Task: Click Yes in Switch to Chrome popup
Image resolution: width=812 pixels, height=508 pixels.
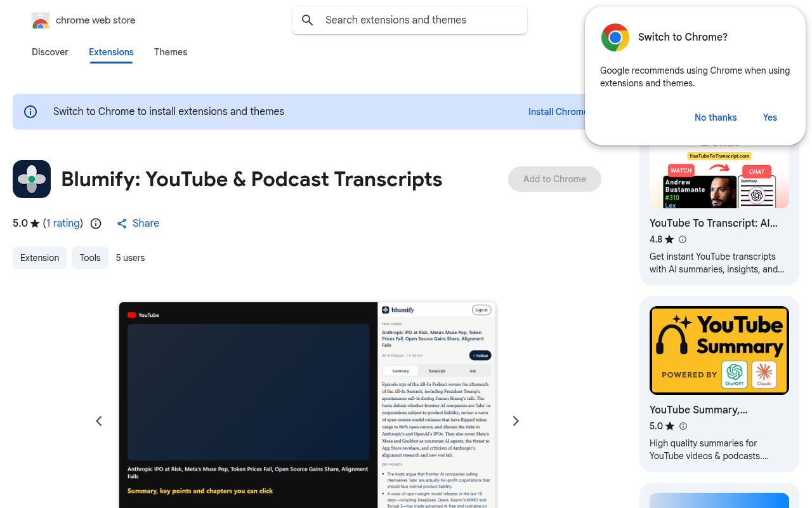Action: tap(770, 117)
